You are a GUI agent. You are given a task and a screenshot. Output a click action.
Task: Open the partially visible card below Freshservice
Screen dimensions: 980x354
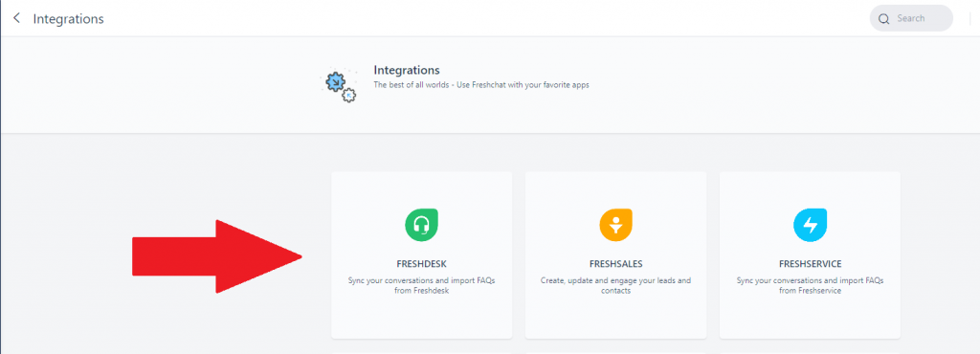coord(810,352)
